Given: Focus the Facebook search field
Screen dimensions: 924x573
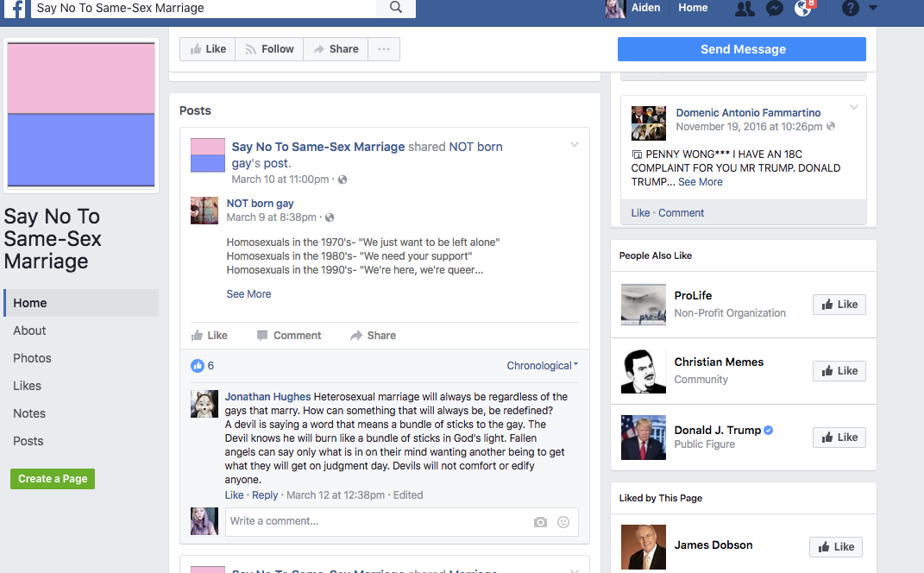Looking at the screenshot, I should pyautogui.click(x=204, y=9).
